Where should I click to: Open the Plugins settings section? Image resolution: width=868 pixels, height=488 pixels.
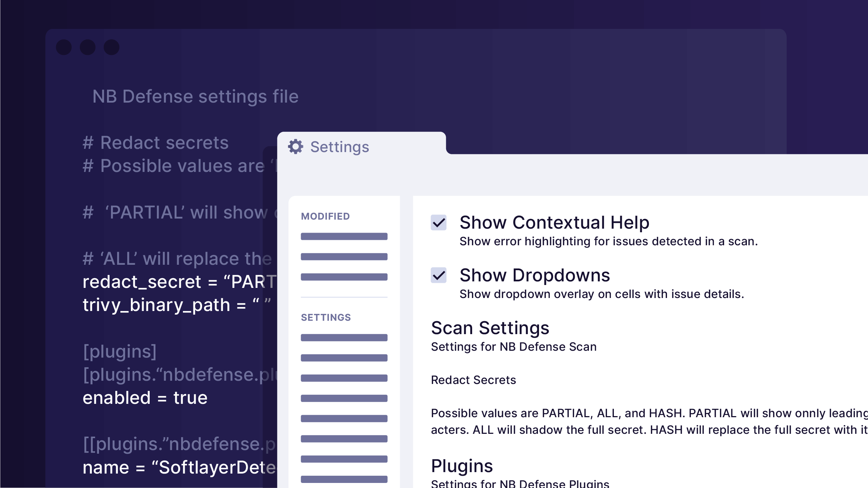tap(462, 466)
